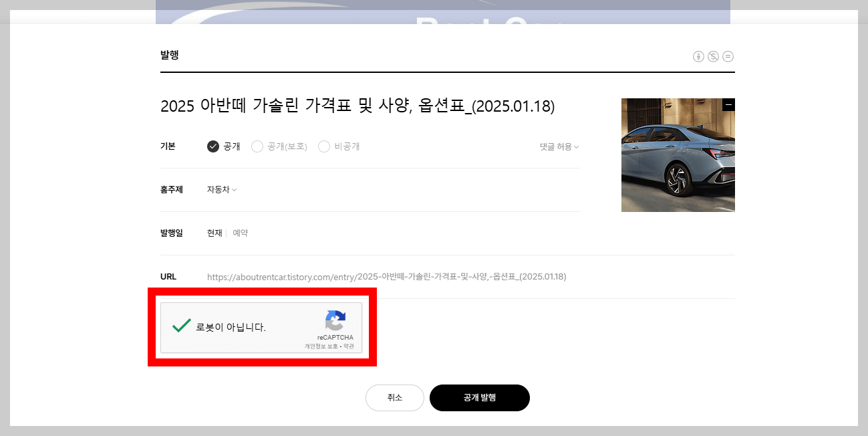Click the reCAPTCHA brand text
The height and width of the screenshot is (436, 868).
[335, 338]
